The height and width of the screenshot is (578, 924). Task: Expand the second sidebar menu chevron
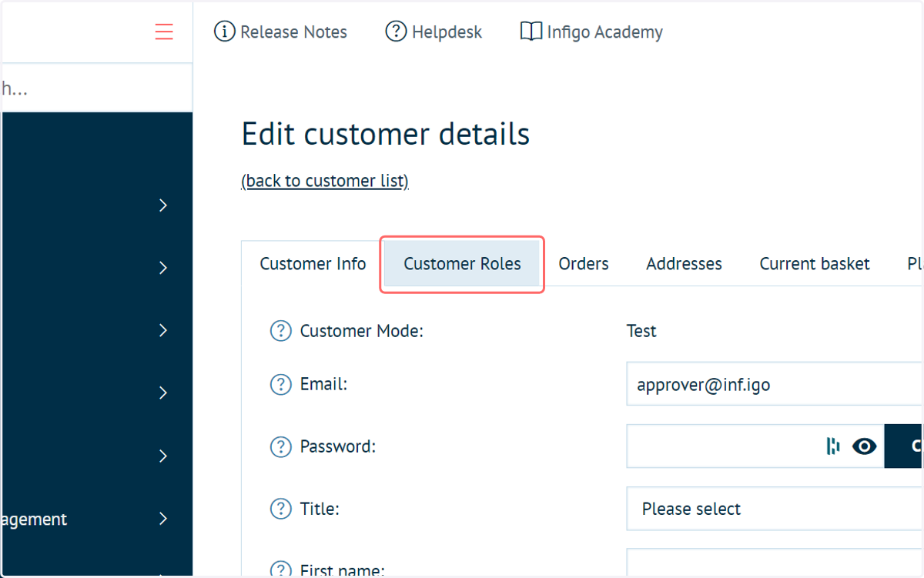(163, 268)
